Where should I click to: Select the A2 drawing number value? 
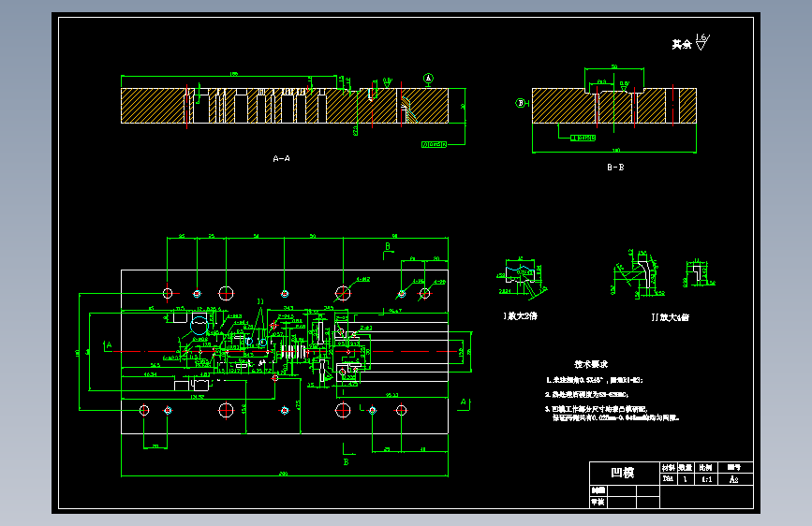click(x=734, y=479)
